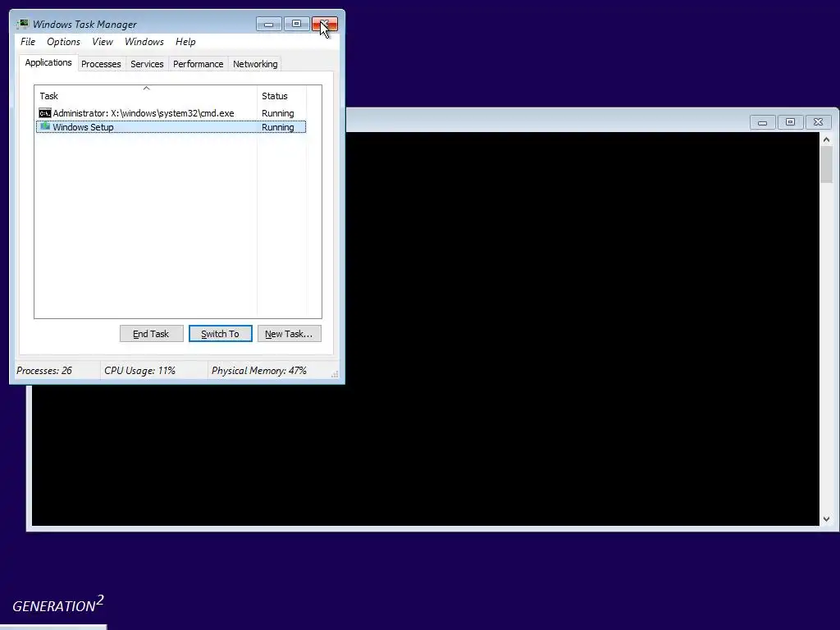Click the command prompt scrollbar down arrow

point(826,519)
